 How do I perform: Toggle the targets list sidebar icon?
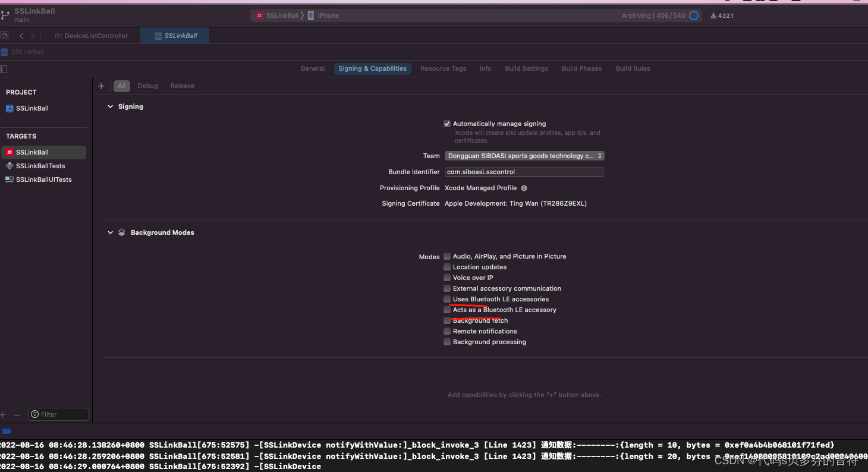coord(4,69)
